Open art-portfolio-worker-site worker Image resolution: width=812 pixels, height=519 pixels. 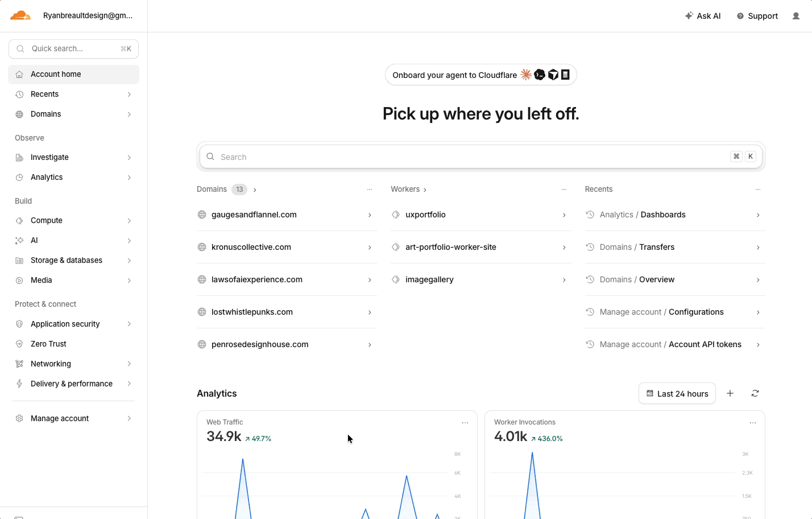(x=481, y=247)
